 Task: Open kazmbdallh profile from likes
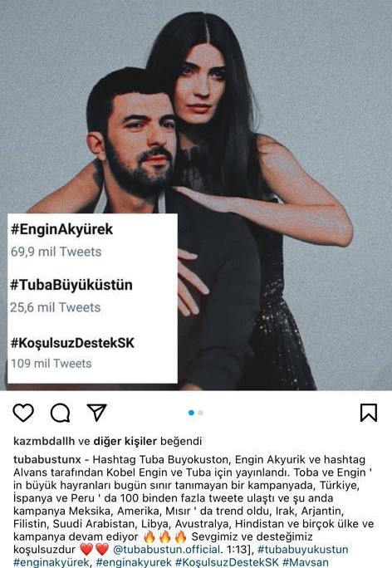coord(44,441)
